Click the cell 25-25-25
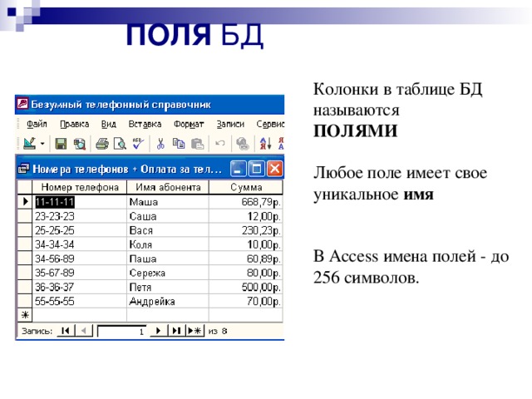The width and height of the screenshot is (532, 399). (80, 230)
